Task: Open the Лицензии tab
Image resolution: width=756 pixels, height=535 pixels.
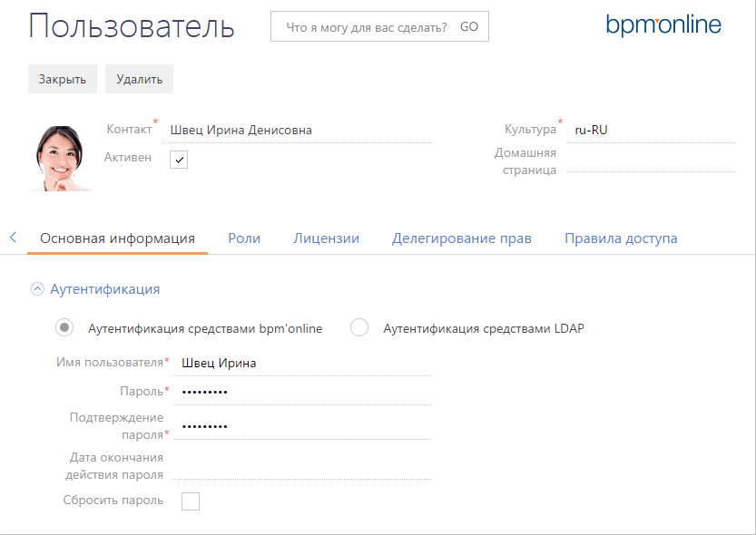Action: point(327,238)
